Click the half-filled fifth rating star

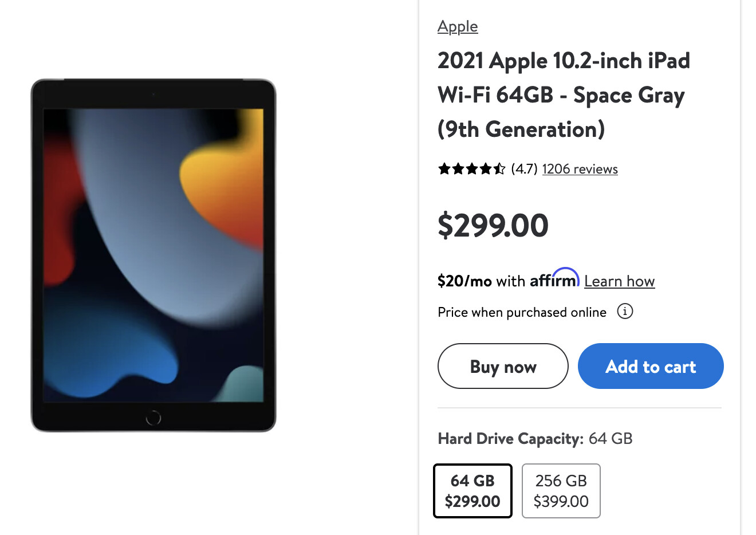(x=499, y=169)
